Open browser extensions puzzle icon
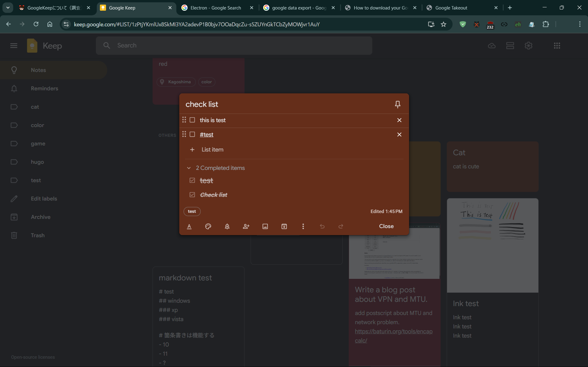This screenshot has height=367, width=588. point(546,24)
